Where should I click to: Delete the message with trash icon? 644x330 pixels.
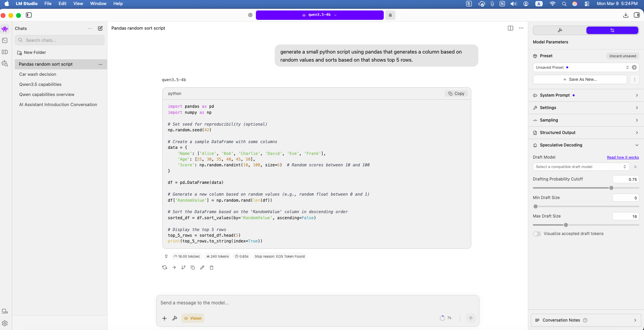[212, 267]
